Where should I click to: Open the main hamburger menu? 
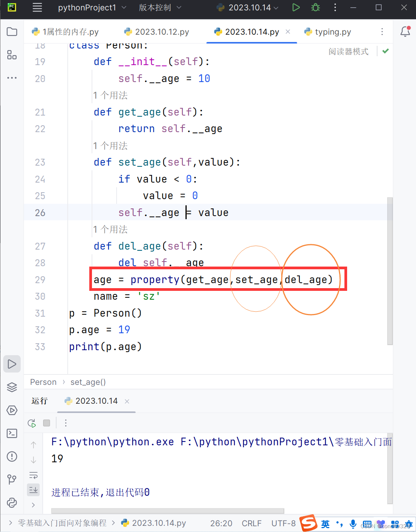(37, 7)
